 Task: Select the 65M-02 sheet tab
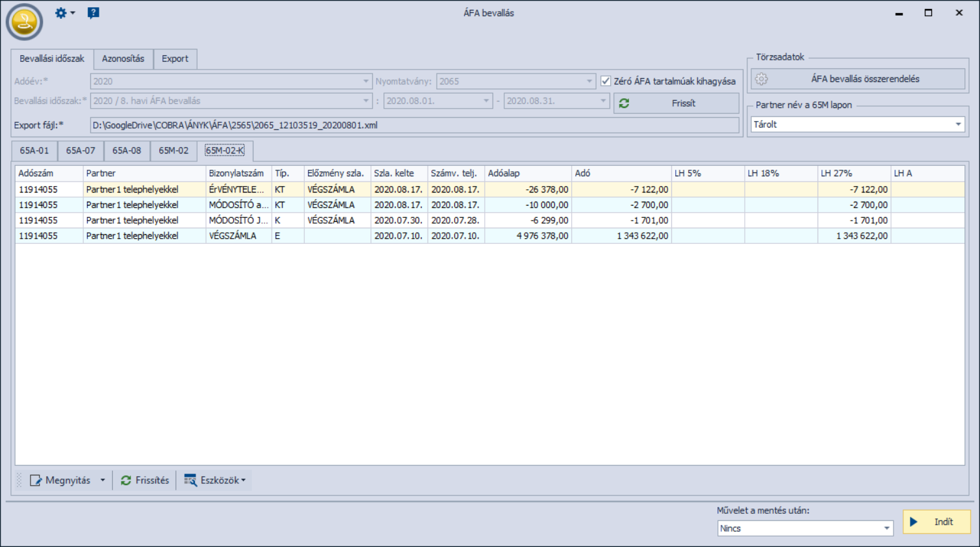[x=174, y=150]
